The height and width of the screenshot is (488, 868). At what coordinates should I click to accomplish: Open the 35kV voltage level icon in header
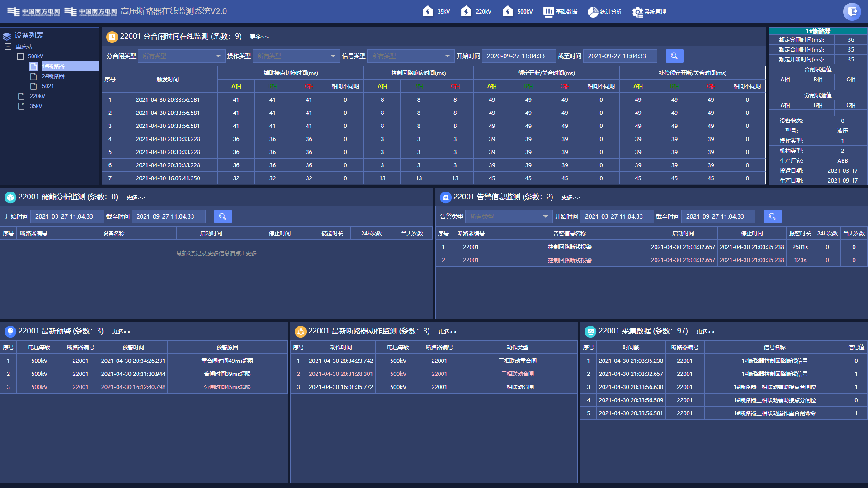428,11
